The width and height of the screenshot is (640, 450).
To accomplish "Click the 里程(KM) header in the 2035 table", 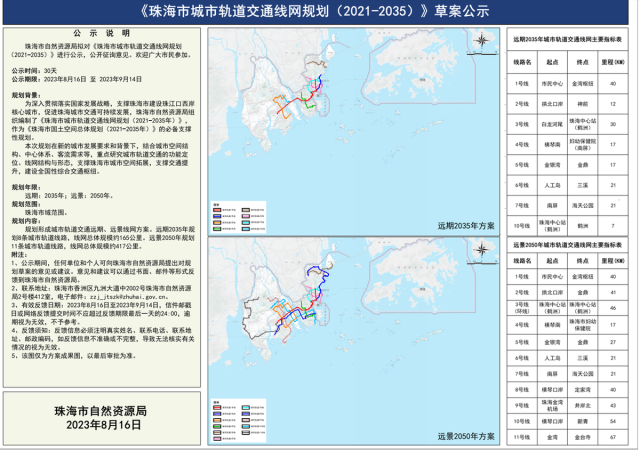I will pos(613,62).
